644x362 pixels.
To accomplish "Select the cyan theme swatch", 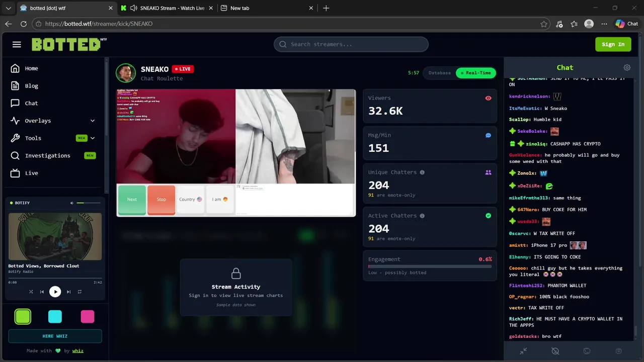I will [x=55, y=317].
